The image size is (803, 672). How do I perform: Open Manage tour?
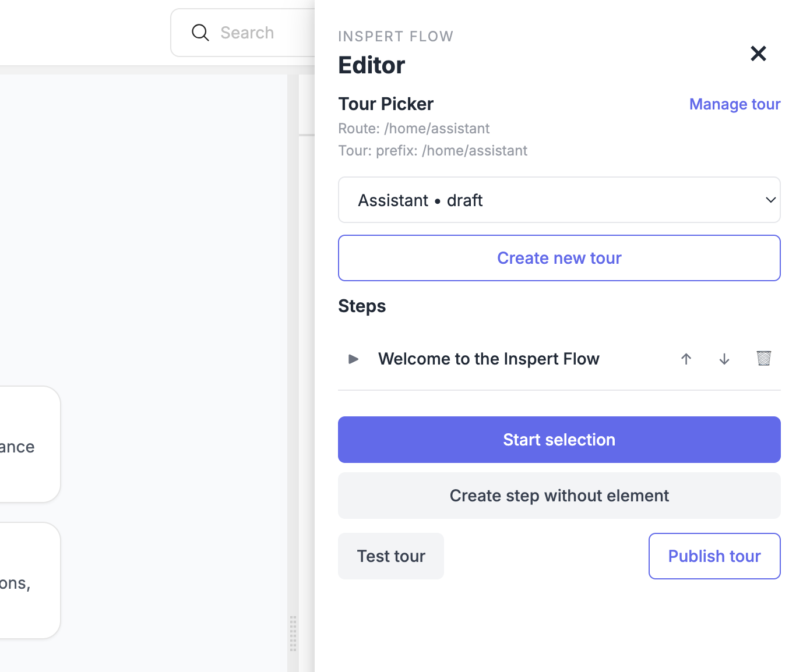click(734, 104)
